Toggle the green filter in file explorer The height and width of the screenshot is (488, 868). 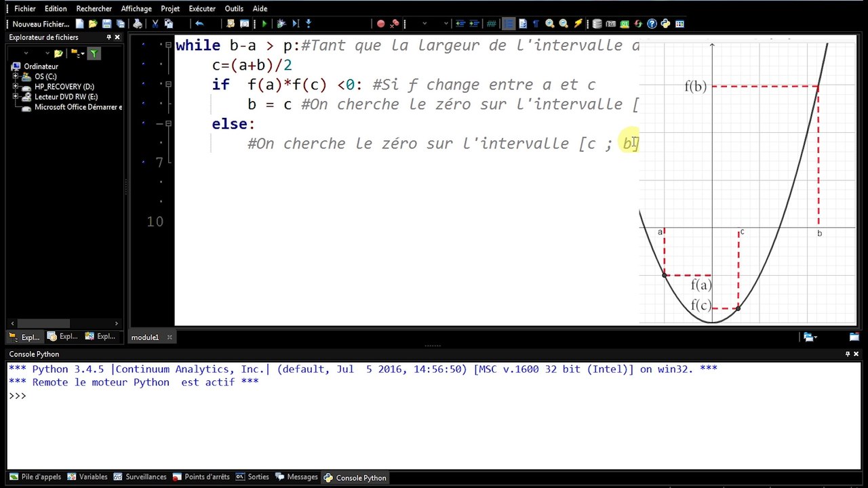pos(94,53)
